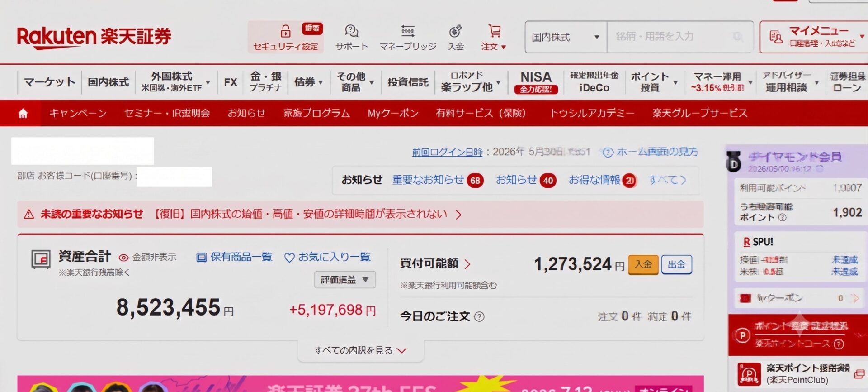
Task: Click the warning triangle on the unread notice
Action: click(29, 214)
